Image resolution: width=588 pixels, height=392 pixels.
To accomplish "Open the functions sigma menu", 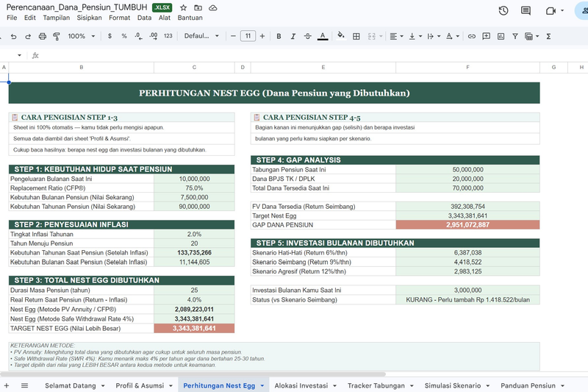I will (x=548, y=36).
